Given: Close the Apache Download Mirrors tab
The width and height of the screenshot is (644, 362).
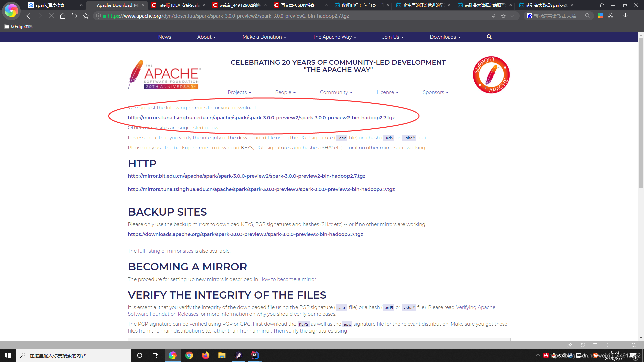Looking at the screenshot, I should (143, 5).
